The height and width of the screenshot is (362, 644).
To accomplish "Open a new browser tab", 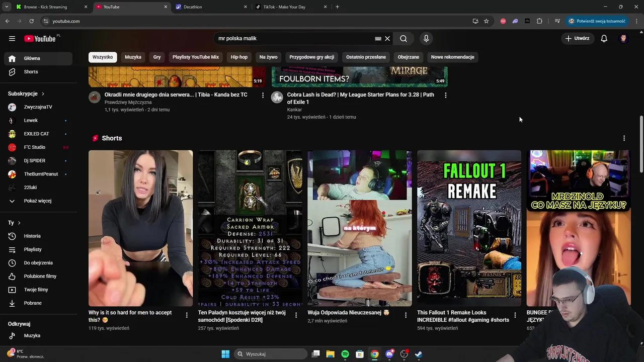I will click(337, 7).
